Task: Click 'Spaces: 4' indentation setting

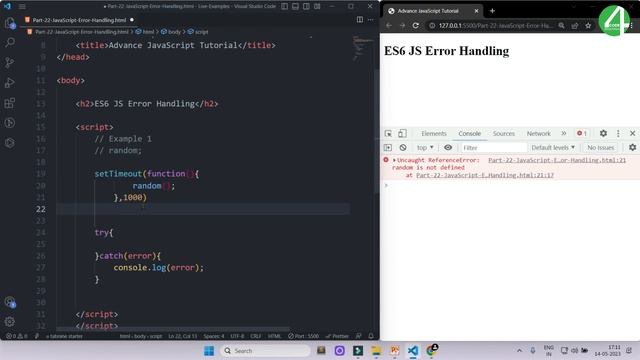Action: 214,336
